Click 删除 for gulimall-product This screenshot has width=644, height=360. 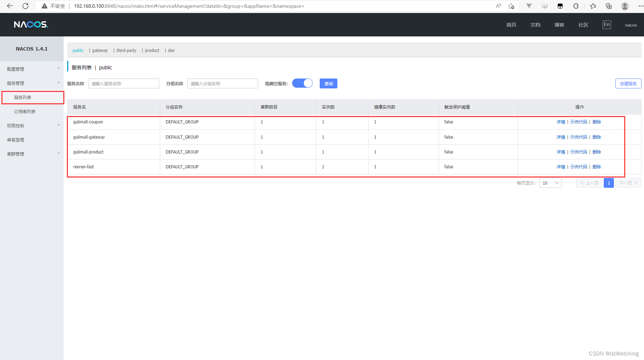597,152
